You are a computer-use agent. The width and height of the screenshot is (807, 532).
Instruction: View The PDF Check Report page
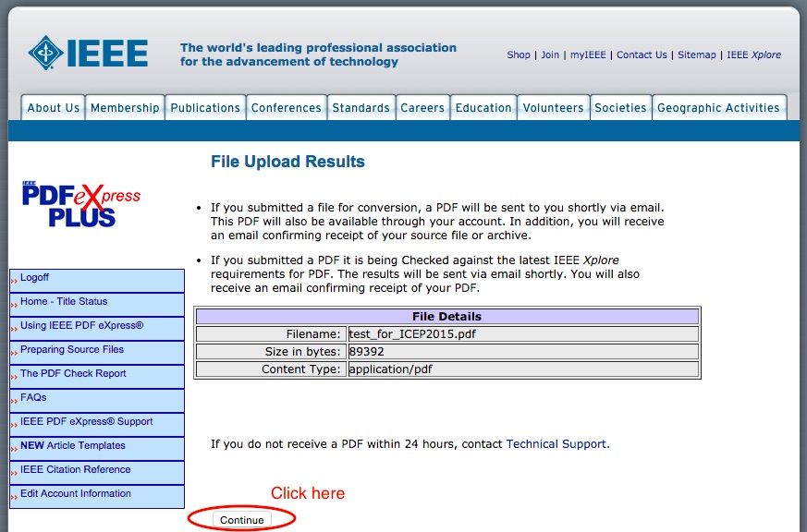73,374
